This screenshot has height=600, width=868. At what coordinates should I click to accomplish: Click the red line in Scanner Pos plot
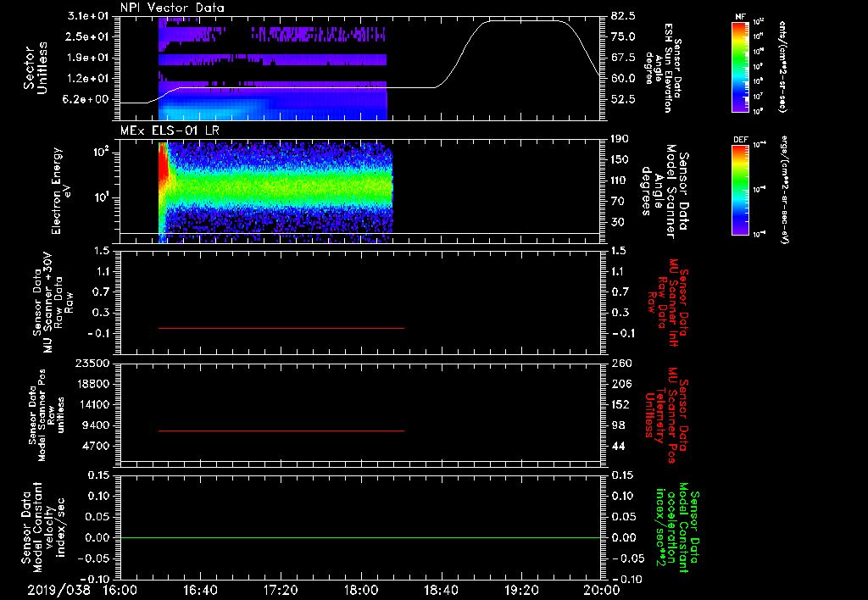tap(281, 431)
